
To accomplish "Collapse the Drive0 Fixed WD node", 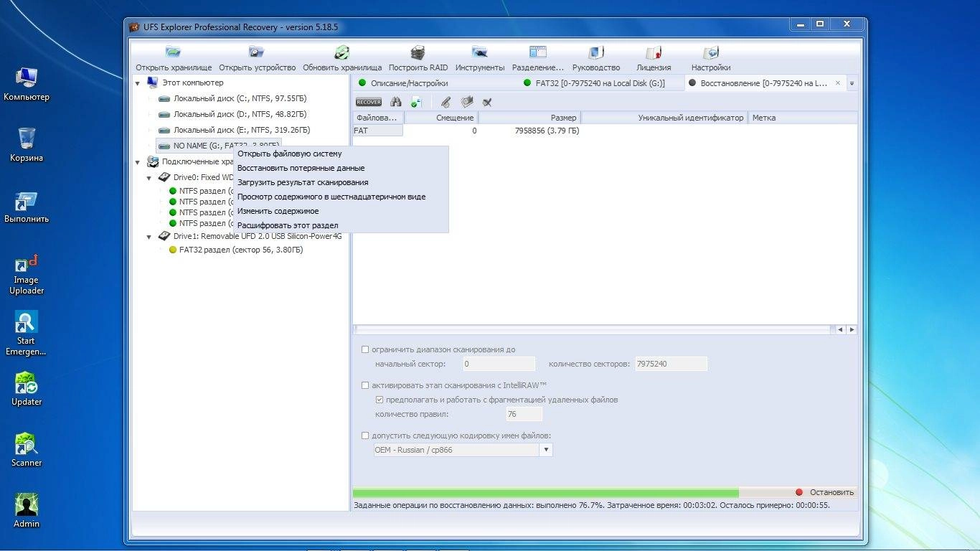I will [x=149, y=177].
